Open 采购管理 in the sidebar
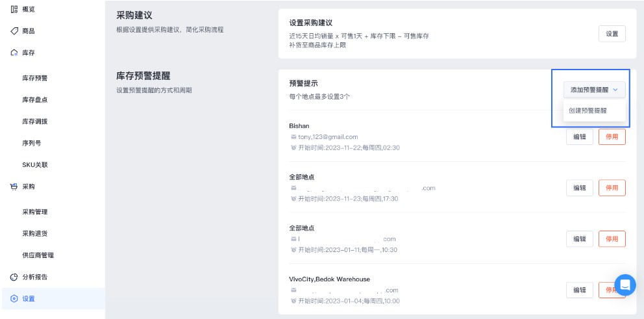The image size is (644, 319). click(35, 212)
